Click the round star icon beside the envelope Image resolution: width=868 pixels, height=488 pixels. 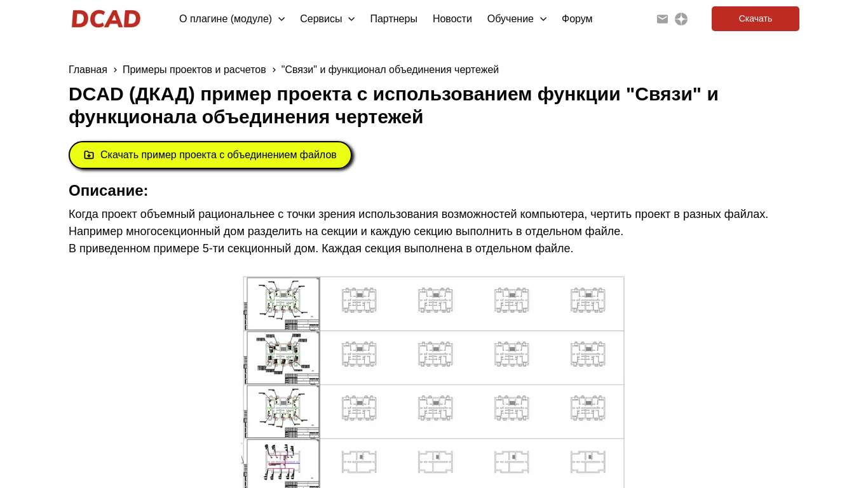tap(681, 19)
